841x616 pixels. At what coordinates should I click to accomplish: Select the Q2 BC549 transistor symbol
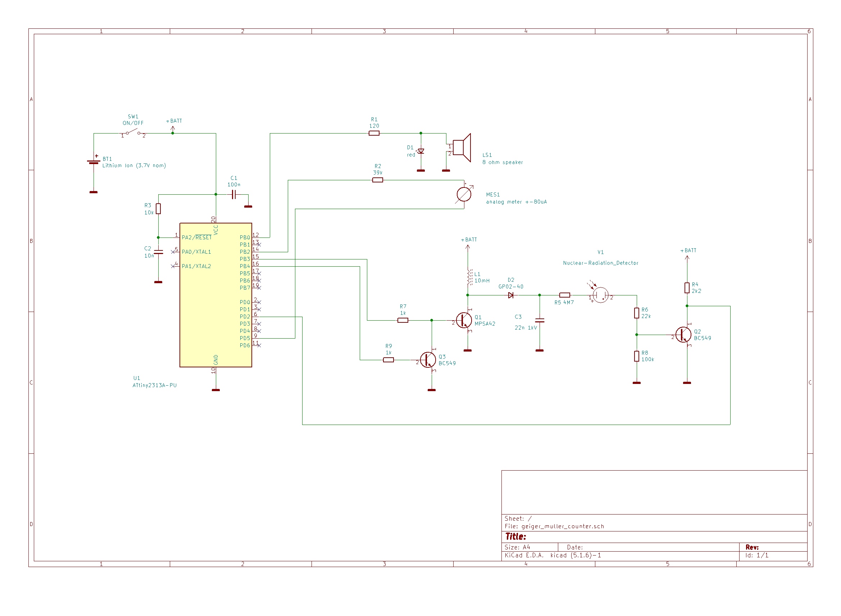coord(683,335)
